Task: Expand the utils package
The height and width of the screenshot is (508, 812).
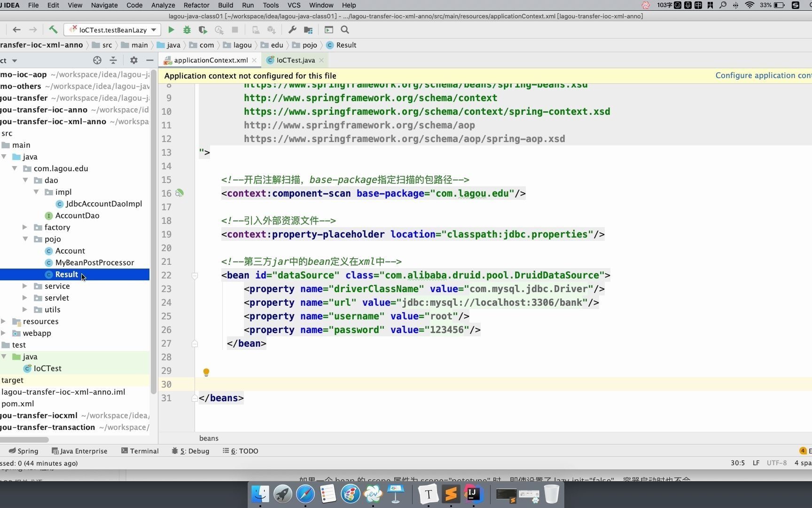Action: (x=25, y=310)
